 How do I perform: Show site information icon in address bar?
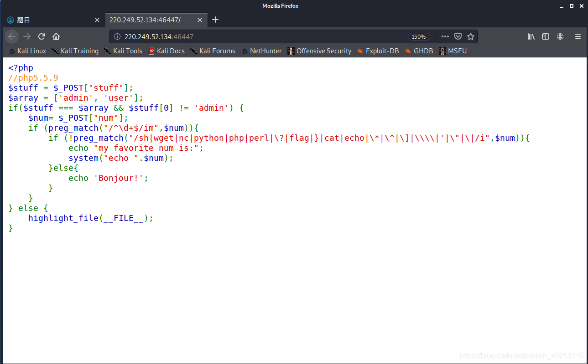(x=117, y=36)
